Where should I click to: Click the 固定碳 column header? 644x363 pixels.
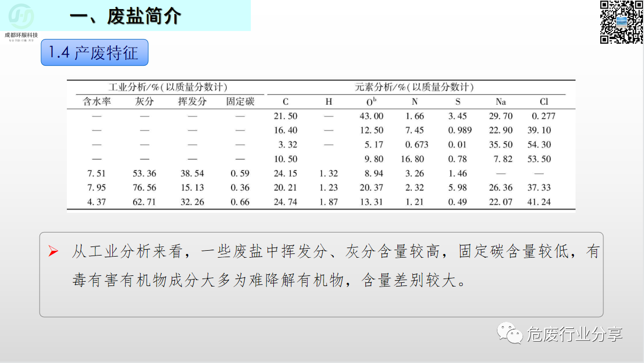(240, 102)
